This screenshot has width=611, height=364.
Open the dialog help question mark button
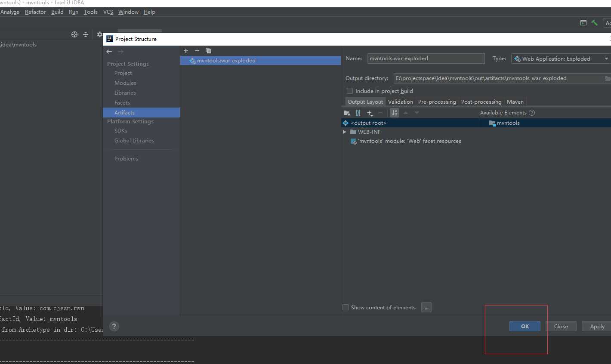coord(114,326)
